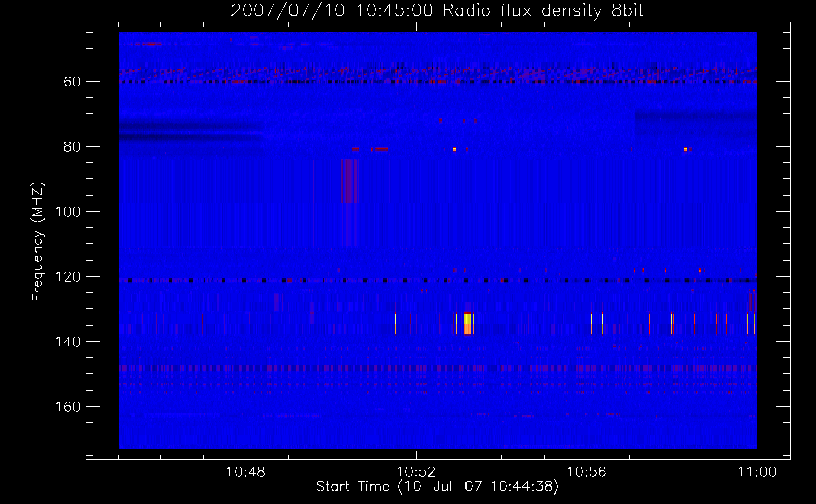Screen dimensions: 816x504
Task: Click the 120 frequency tick label
Action: [68, 277]
